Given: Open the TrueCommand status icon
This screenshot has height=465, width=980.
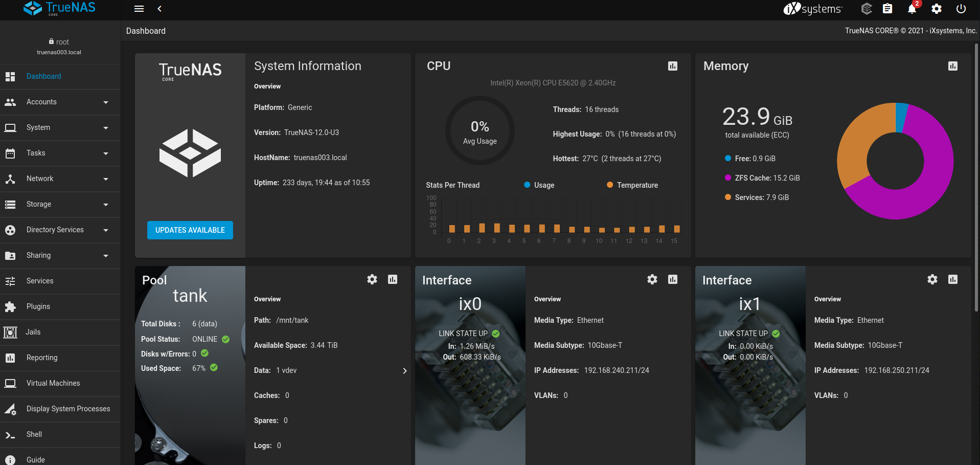Looking at the screenshot, I should point(867,9).
